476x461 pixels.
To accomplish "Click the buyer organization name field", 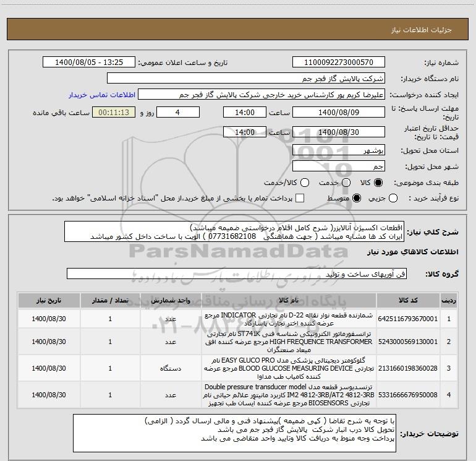I will (x=246, y=79).
